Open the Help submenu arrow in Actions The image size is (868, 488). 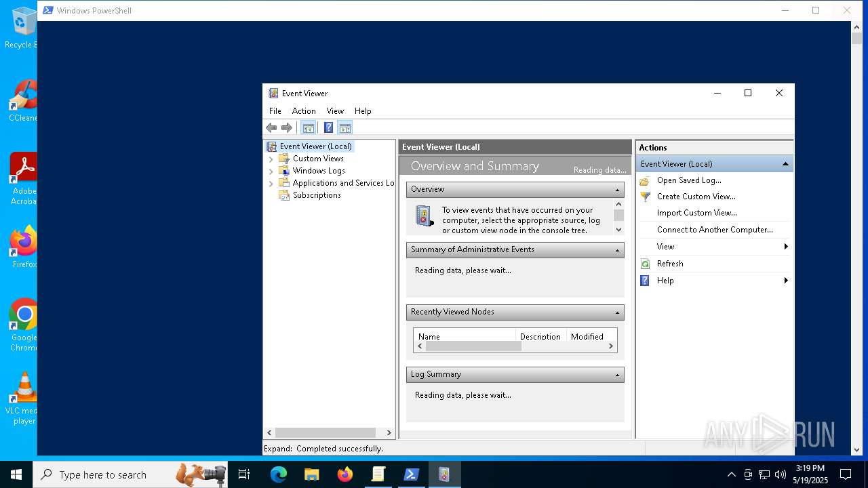(x=786, y=281)
